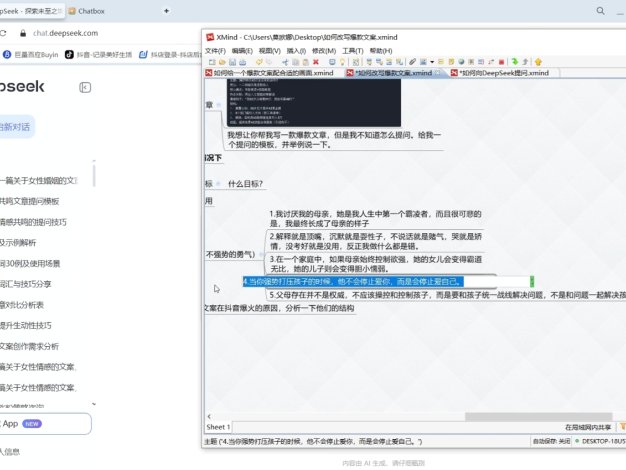Click the 自动保存: 关闭 status item
The width and height of the screenshot is (626, 470).
pyautogui.click(x=551, y=441)
